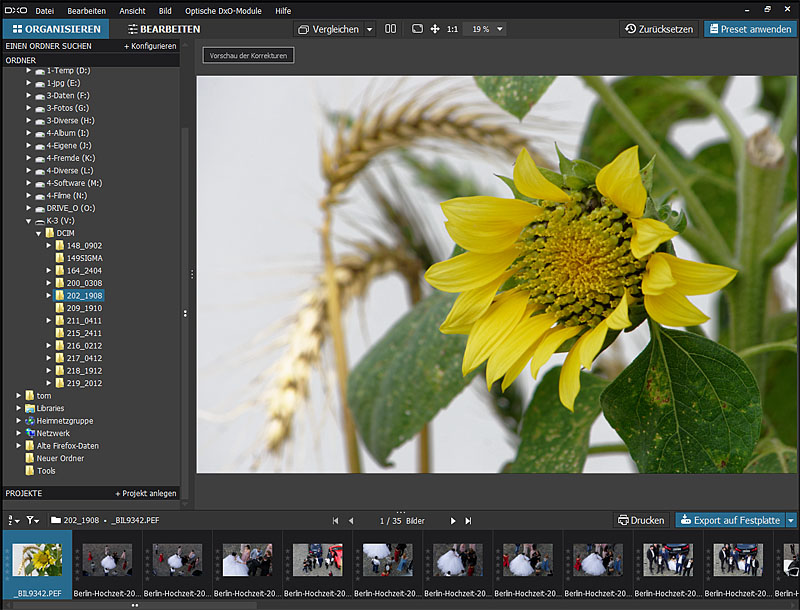800x610 pixels.
Task: Go to the next image
Action: pyautogui.click(x=453, y=521)
